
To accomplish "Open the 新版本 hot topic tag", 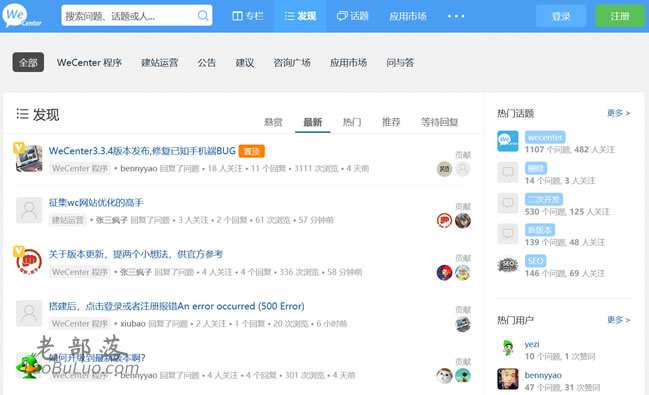I will [540, 230].
